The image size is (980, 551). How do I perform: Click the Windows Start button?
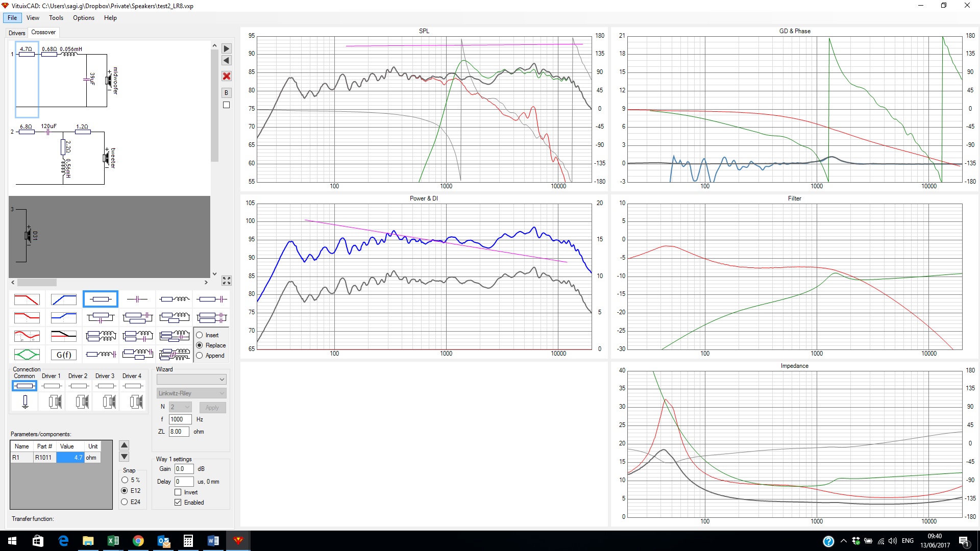tap(12, 541)
